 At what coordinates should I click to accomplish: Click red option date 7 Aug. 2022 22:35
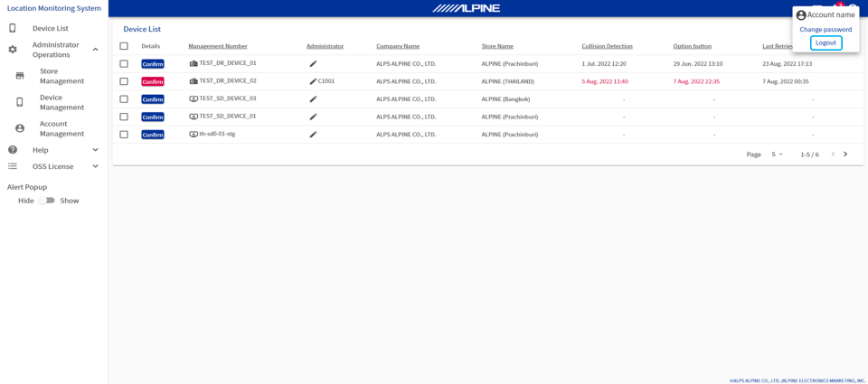click(696, 81)
